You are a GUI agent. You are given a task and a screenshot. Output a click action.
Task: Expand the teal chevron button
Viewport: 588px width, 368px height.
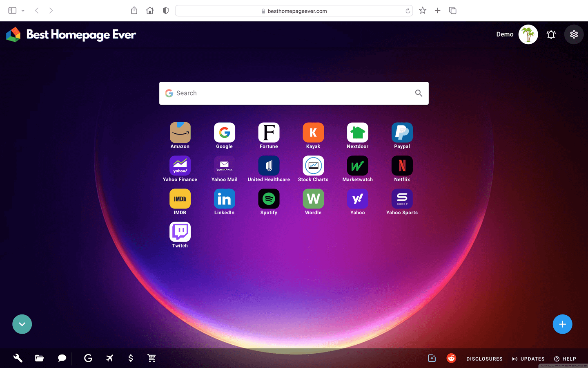(x=22, y=324)
